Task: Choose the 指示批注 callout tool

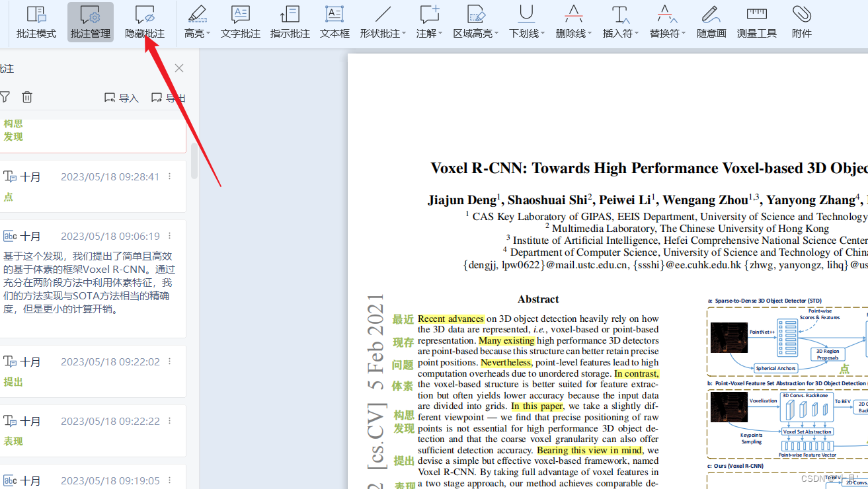Action: [290, 22]
